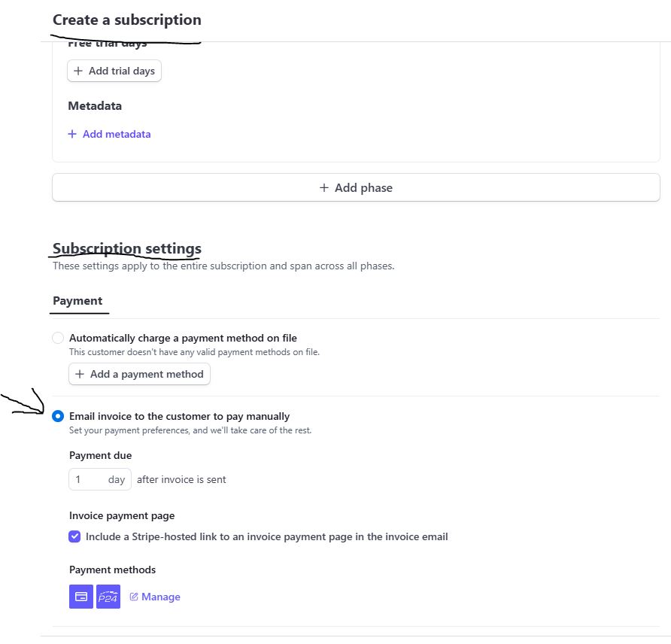Select Automatically charge a payment method on file
Screen dimensions: 671x644
pyautogui.click(x=58, y=338)
